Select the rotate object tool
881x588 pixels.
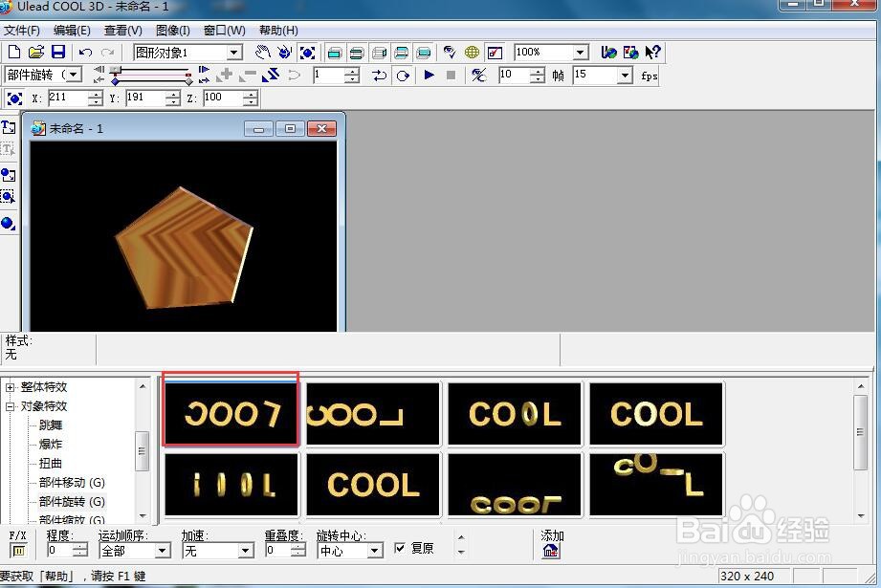285,53
